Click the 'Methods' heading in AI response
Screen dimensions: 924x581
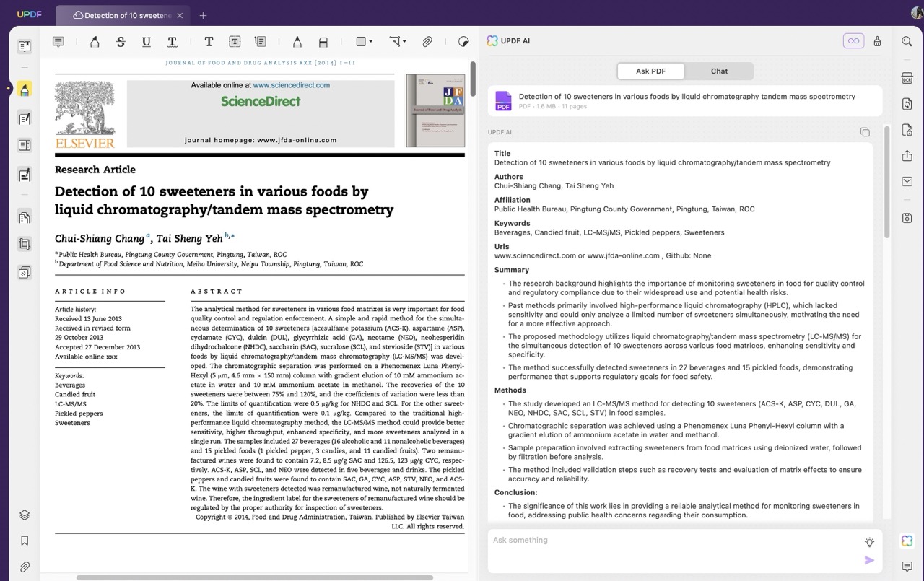510,390
